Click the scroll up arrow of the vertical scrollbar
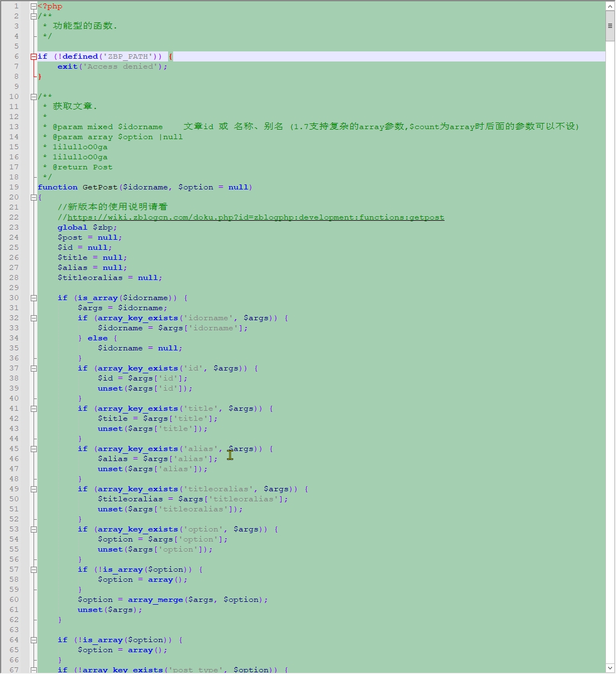Viewport: 616px width, 674px height. [610, 6]
